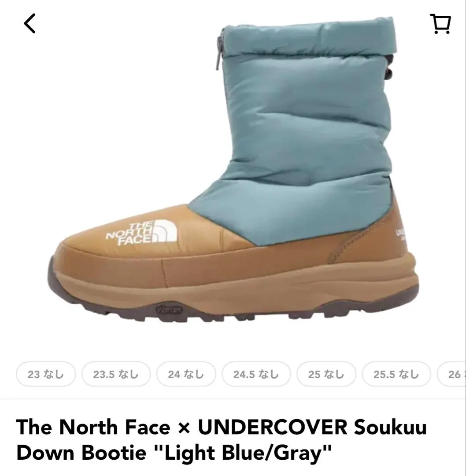Go back using the left arrow icon
Viewport: 466px width, 476px height.
tap(30, 23)
